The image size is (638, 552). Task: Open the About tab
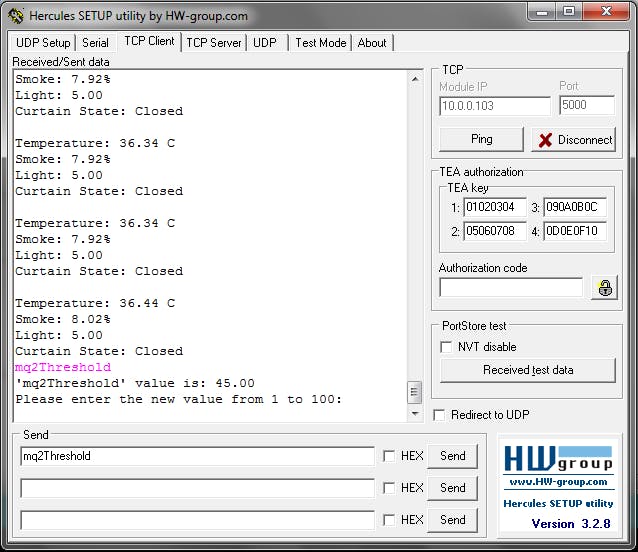click(x=372, y=43)
